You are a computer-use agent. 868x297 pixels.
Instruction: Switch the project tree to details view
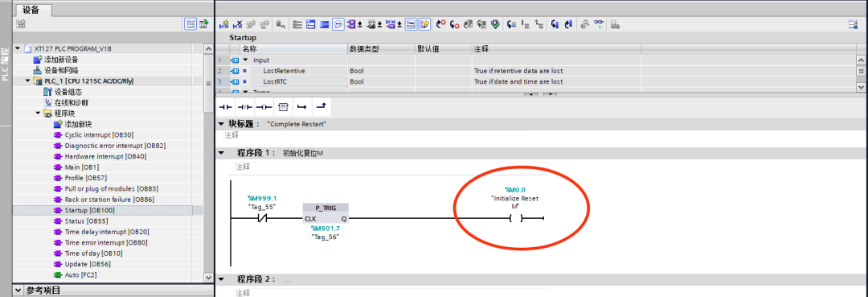pos(190,24)
